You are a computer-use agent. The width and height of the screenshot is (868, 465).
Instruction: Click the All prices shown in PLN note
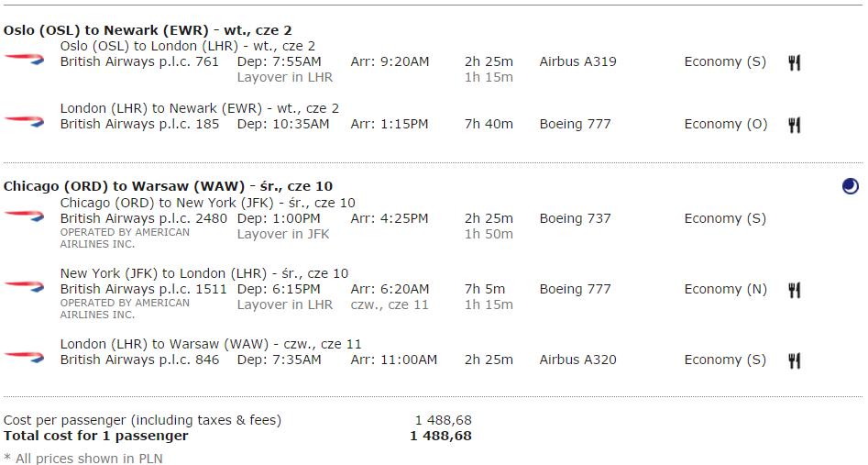pyautogui.click(x=83, y=459)
